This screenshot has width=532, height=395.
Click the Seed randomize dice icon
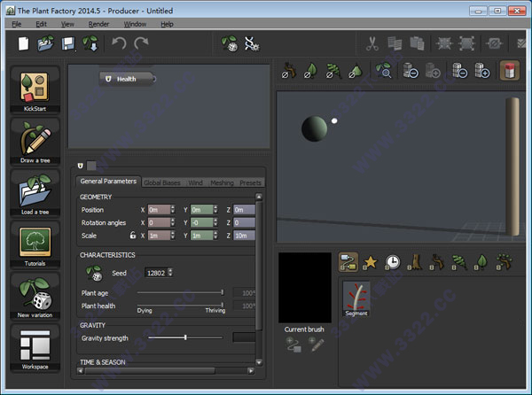[x=94, y=273]
